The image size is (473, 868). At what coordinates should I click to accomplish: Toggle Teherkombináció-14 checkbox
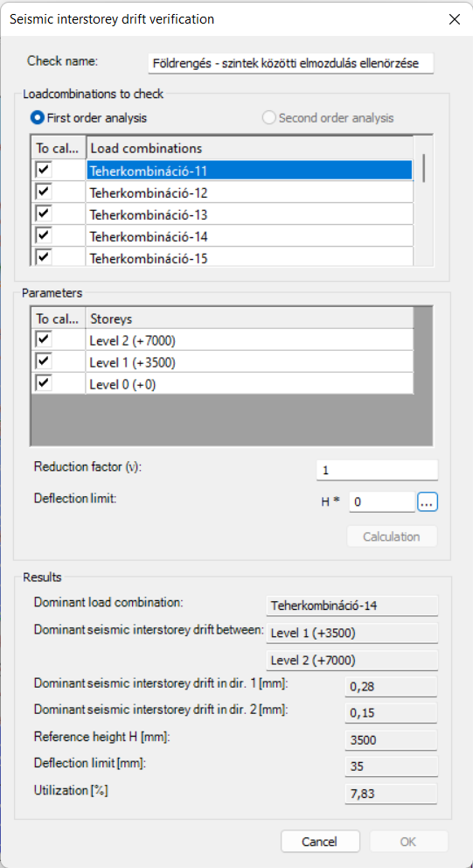click(44, 235)
